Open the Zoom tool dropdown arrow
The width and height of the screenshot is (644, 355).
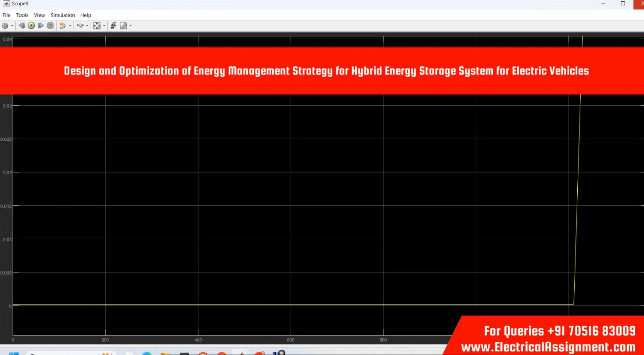click(x=87, y=26)
